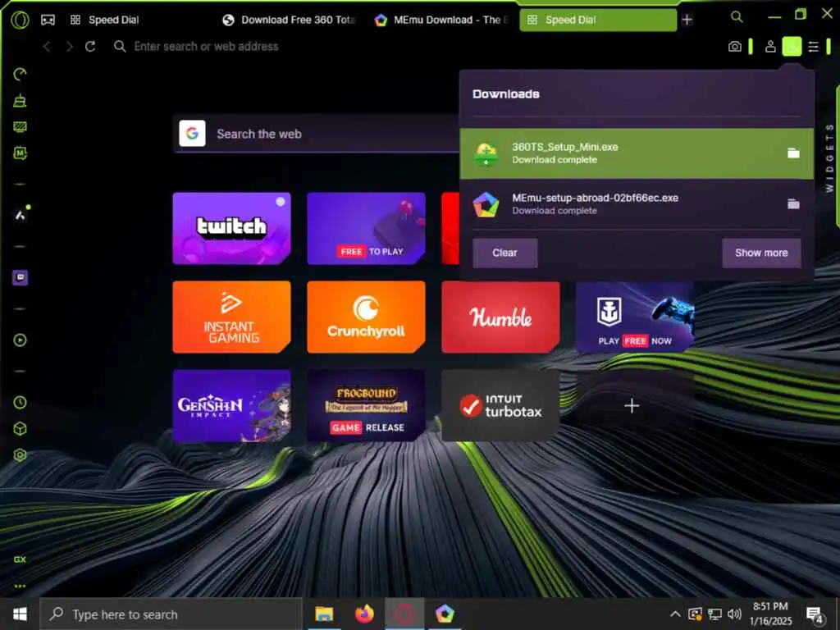This screenshot has height=630, width=840.
Task: Open the taskbar clock showing 8:51 PM
Action: pyautogui.click(x=770, y=614)
